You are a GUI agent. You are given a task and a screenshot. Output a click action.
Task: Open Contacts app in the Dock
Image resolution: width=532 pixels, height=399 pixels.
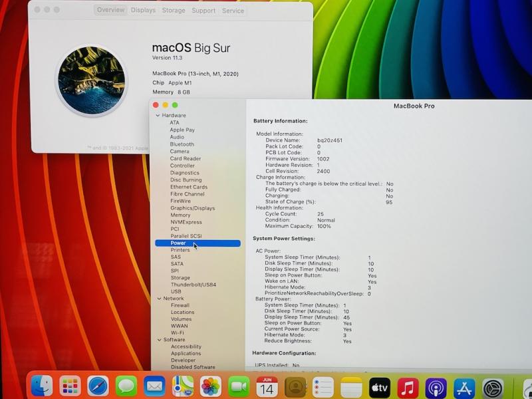point(295,386)
